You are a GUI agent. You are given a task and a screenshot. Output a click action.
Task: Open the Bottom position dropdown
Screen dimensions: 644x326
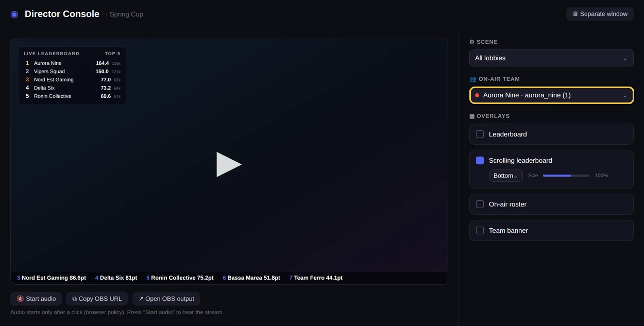(x=505, y=176)
